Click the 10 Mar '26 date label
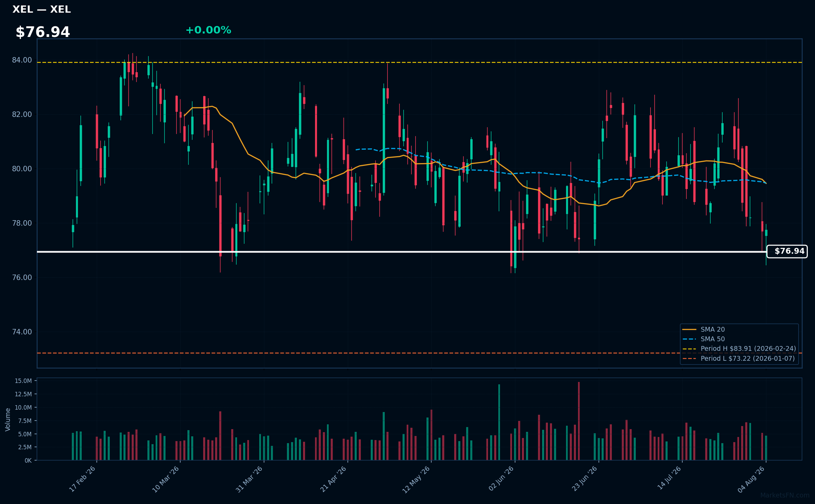The height and width of the screenshot is (504, 815). pyautogui.click(x=166, y=479)
